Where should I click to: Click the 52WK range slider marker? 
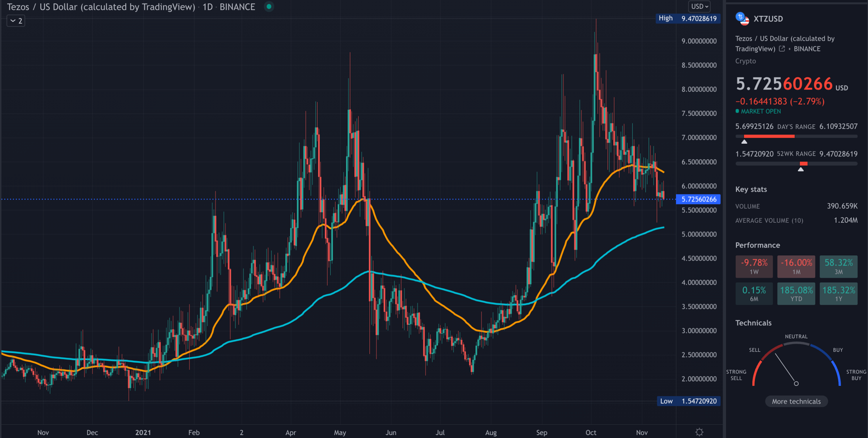coord(801,169)
